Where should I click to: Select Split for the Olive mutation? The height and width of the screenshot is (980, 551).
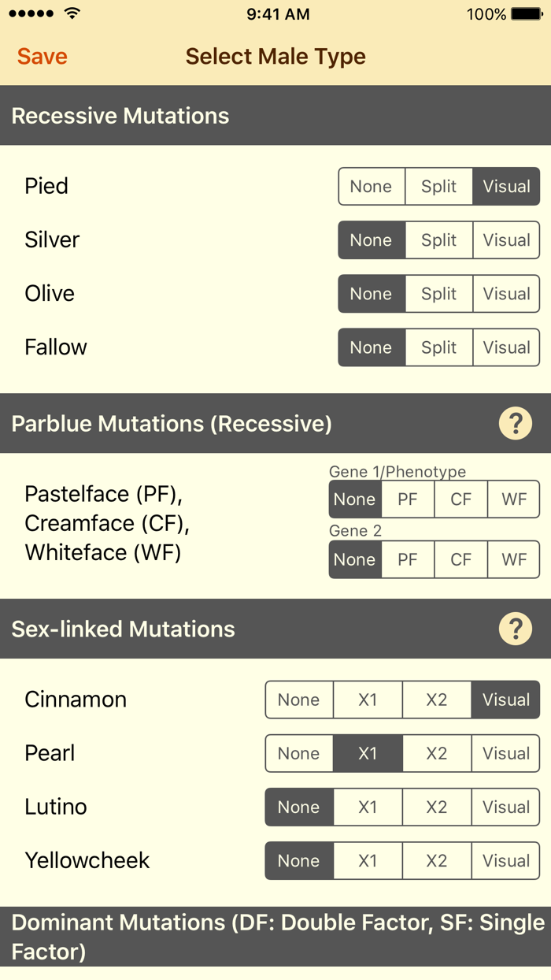point(438,294)
